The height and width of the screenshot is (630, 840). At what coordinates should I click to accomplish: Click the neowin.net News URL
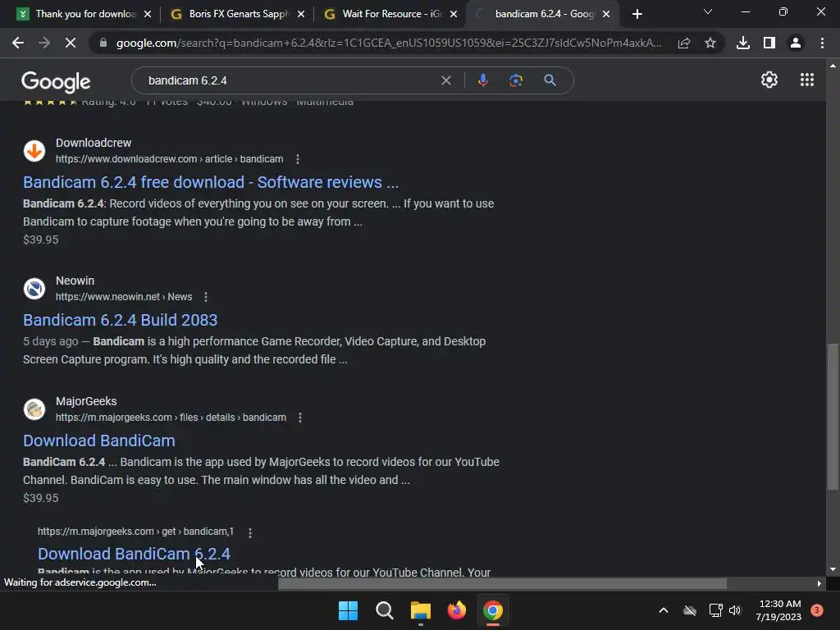(x=124, y=297)
